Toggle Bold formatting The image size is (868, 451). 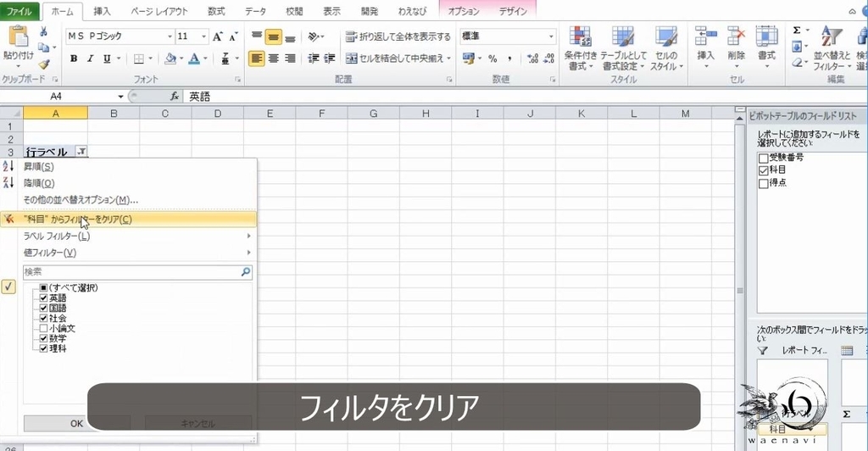coord(73,58)
